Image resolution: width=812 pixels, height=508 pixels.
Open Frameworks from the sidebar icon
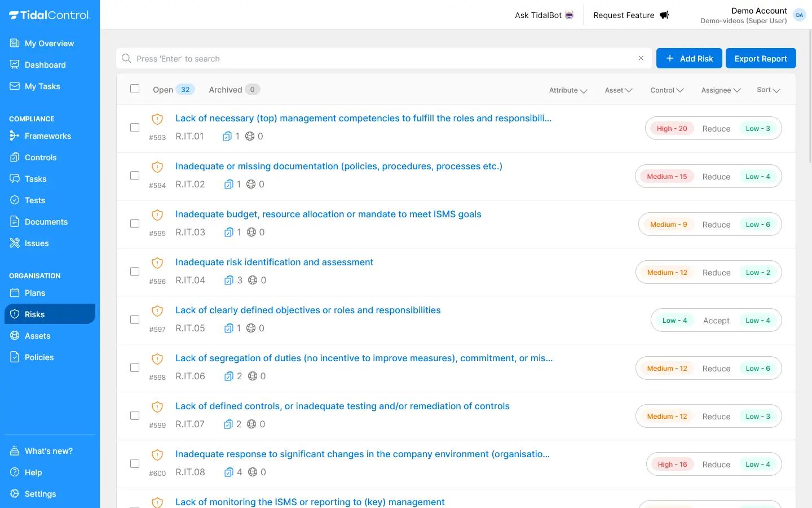click(x=15, y=136)
